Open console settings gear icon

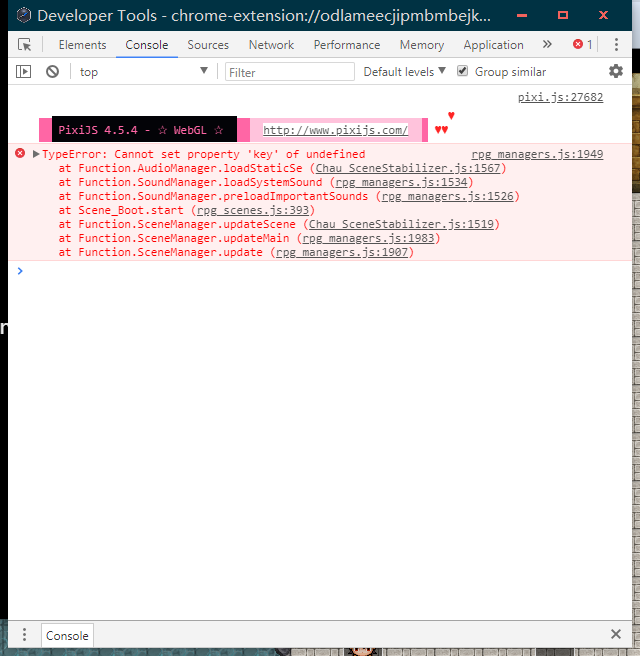pyautogui.click(x=615, y=71)
